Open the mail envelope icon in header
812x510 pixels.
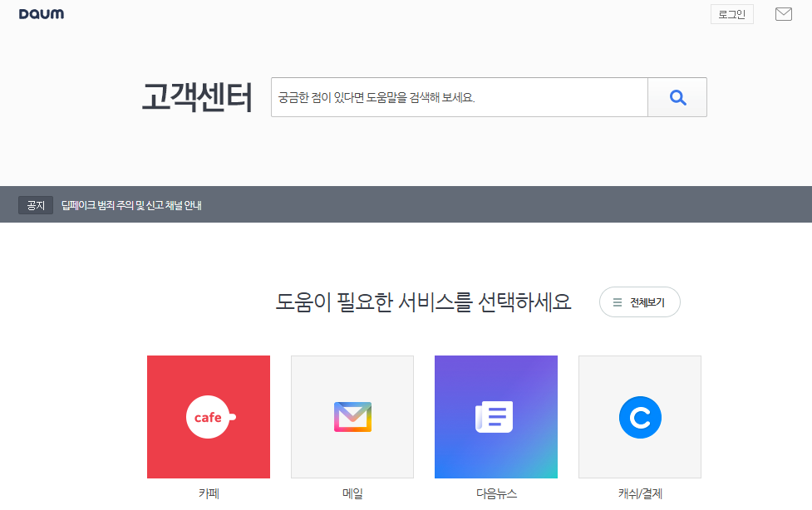tap(784, 14)
